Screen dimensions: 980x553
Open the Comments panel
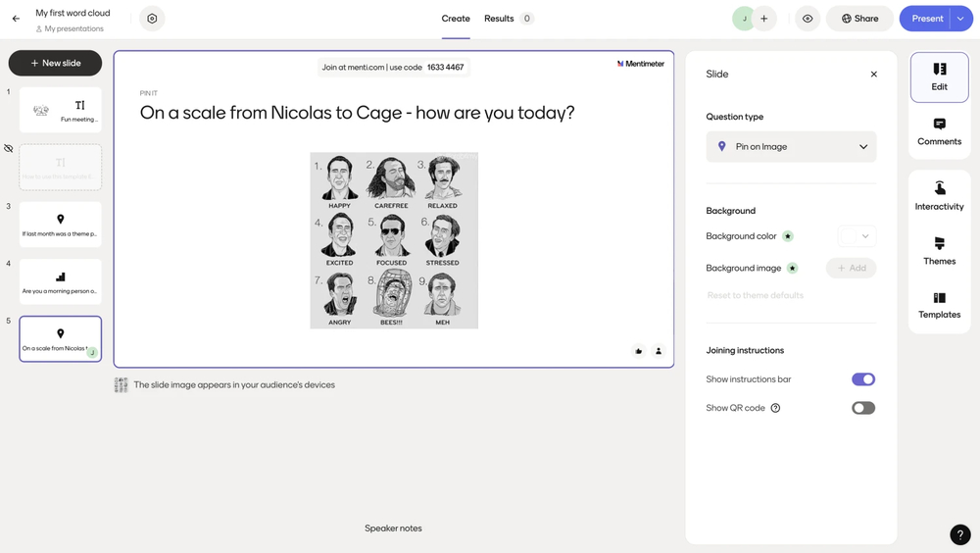click(939, 130)
